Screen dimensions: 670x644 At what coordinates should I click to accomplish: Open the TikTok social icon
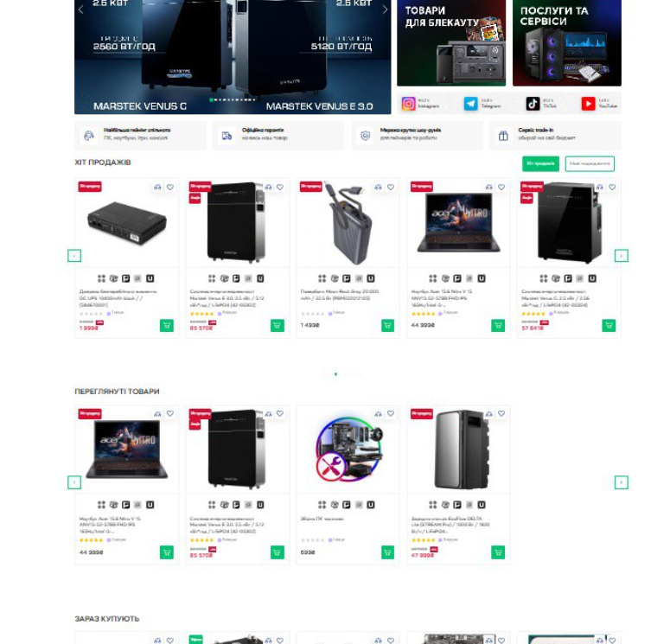click(x=533, y=104)
